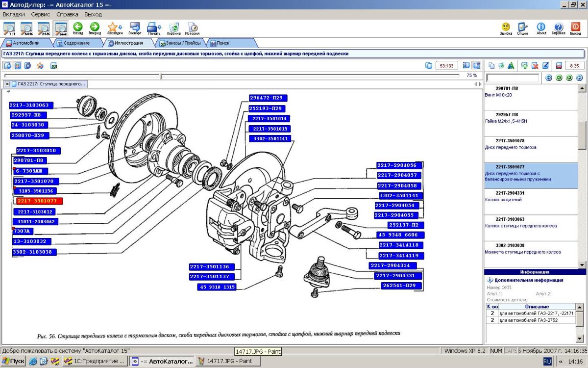The width and height of the screenshot is (588, 368).
Task: Open the Корзина basket
Action: (x=173, y=28)
